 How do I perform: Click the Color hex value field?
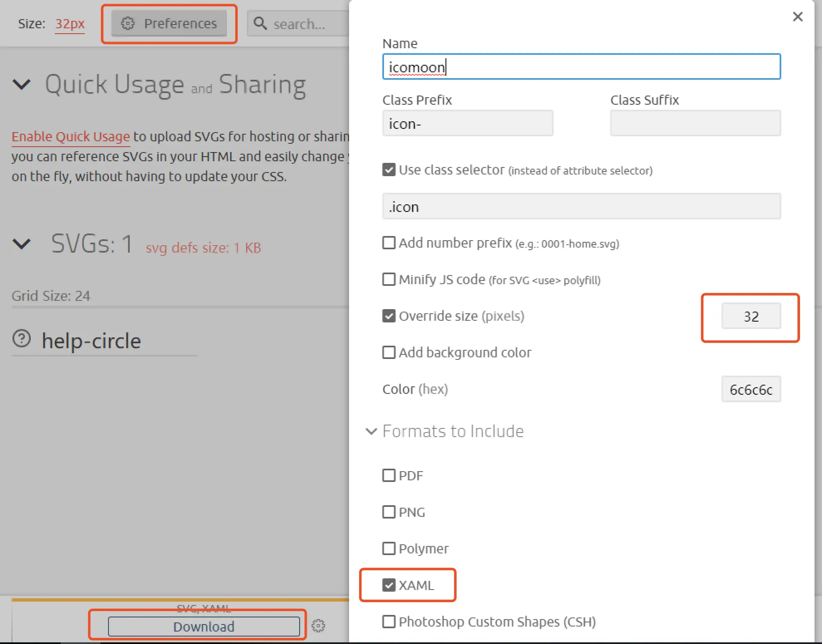click(751, 389)
